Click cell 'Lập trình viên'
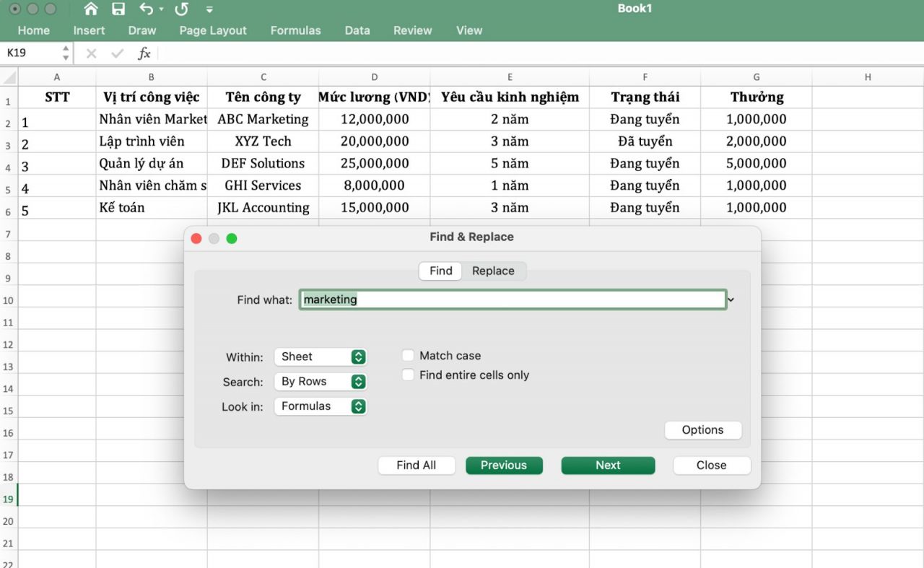This screenshot has height=568, width=924. tap(152, 141)
